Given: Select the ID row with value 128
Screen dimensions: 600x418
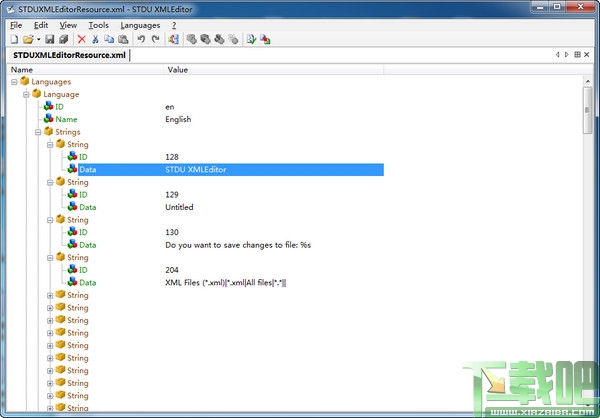Looking at the screenshot, I should pyautogui.click(x=83, y=157).
